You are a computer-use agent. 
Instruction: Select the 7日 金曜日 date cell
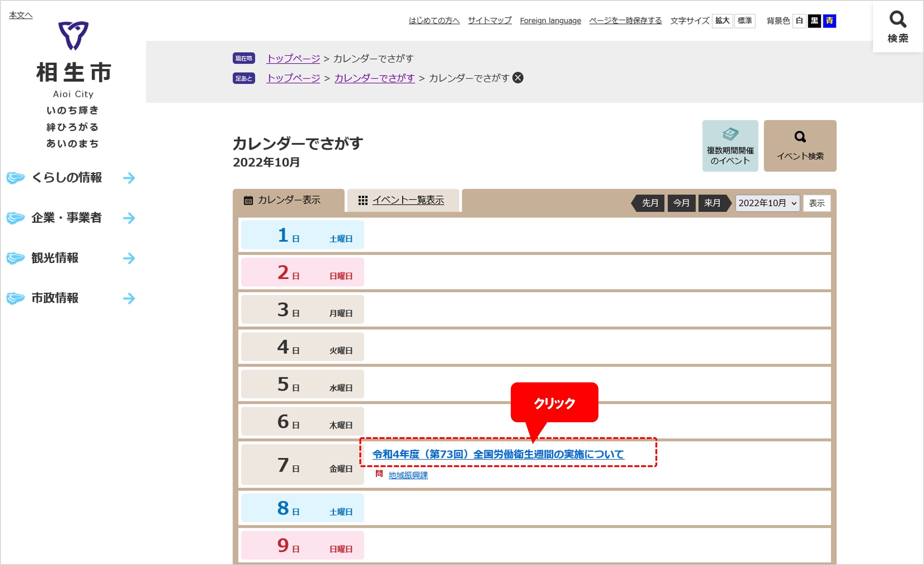(302, 465)
